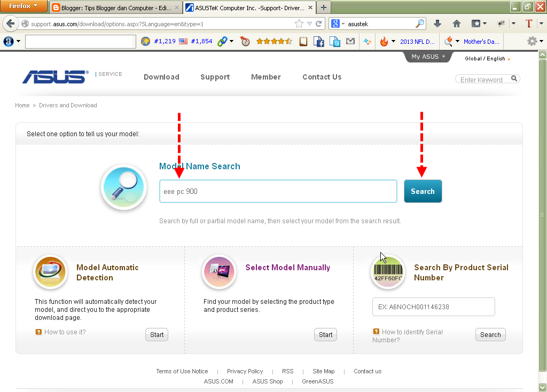Click the blue Search button
Screen dimensions: 547x392
pyautogui.click(x=423, y=191)
